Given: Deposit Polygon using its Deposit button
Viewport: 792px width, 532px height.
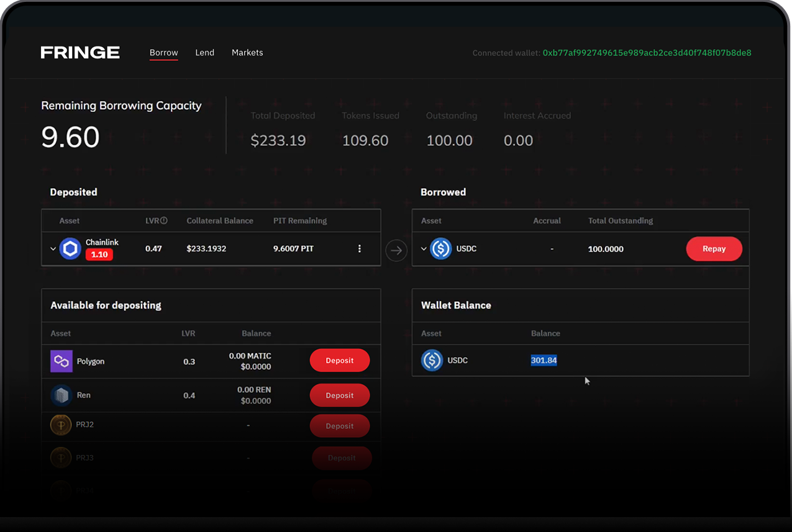Looking at the screenshot, I should (339, 361).
